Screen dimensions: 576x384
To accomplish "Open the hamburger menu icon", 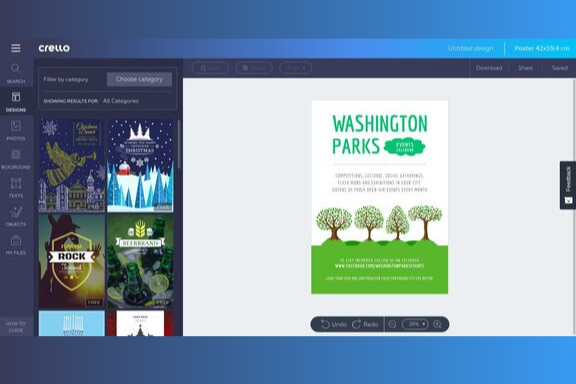I will tap(16, 48).
